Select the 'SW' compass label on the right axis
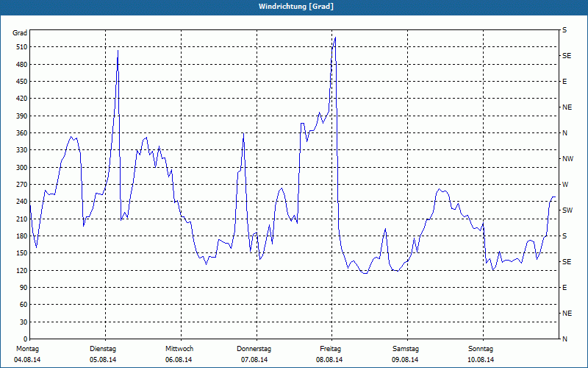Viewport: 588px width, 368px height. point(567,210)
